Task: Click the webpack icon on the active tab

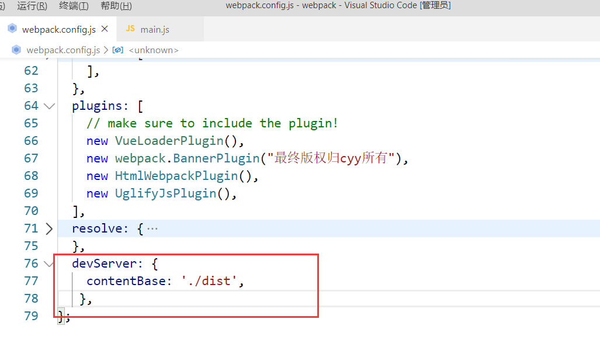Action: click(x=12, y=29)
